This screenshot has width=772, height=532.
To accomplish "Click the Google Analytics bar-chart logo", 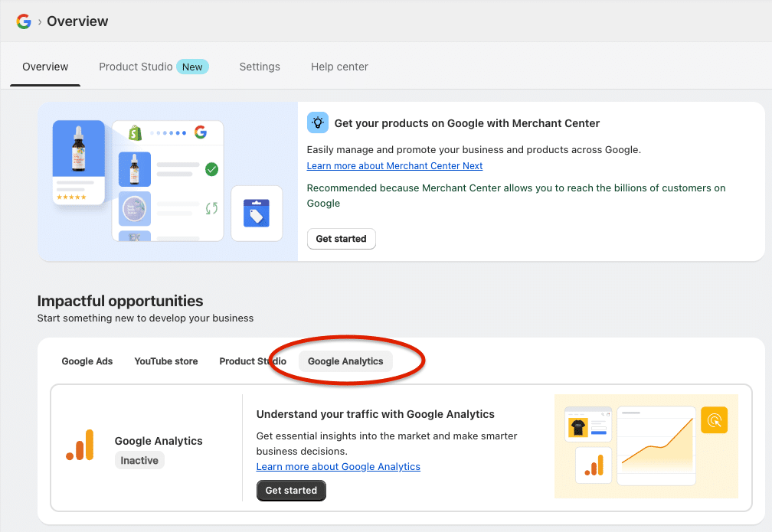I will pos(80,446).
